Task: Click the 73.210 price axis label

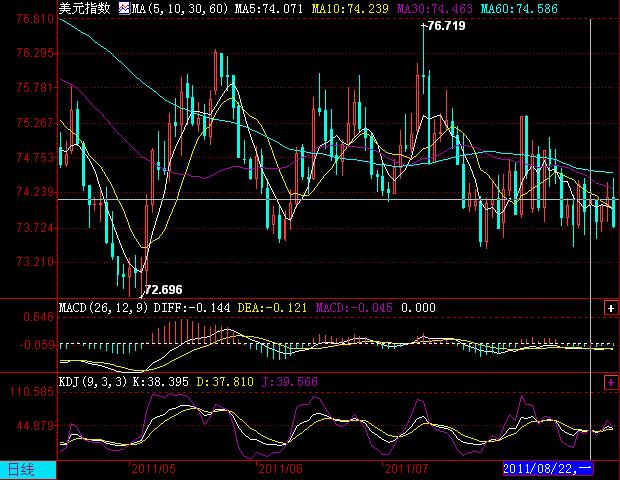Action: 35,262
